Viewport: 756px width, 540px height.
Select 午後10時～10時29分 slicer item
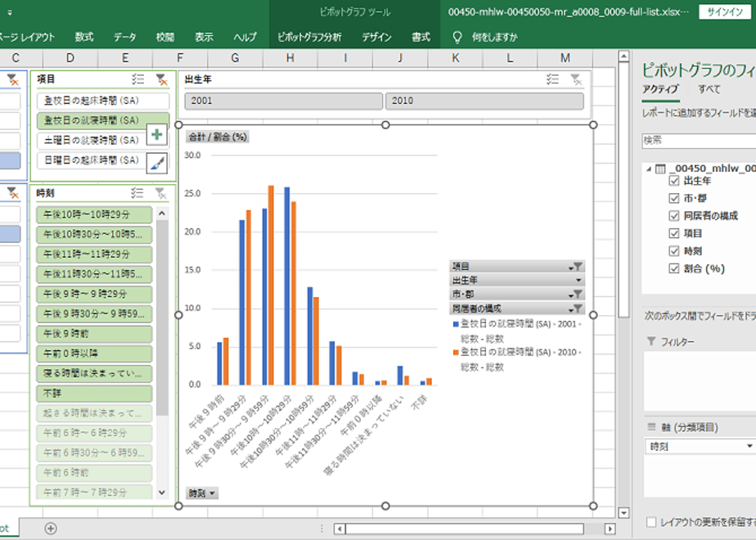tap(94, 214)
